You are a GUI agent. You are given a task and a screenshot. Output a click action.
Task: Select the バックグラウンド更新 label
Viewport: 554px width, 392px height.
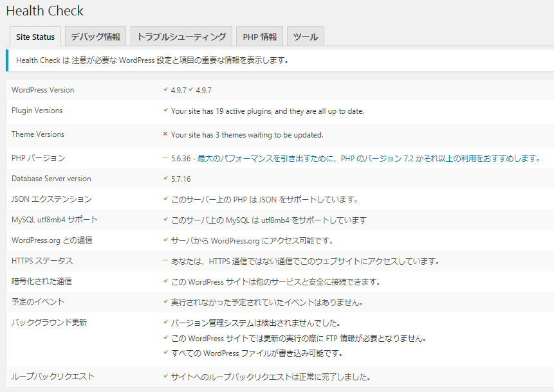click(49, 322)
